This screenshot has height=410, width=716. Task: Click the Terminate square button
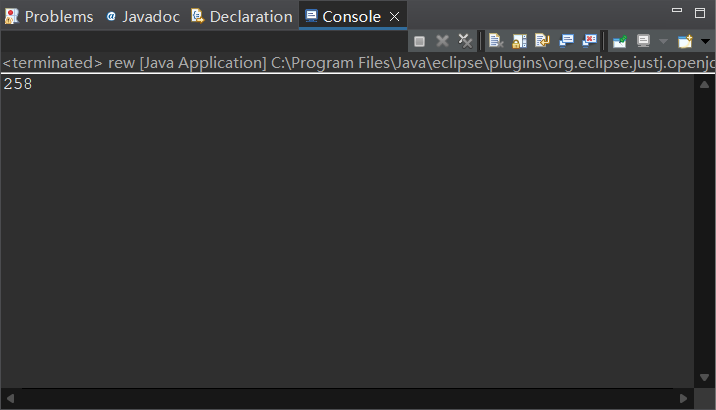[x=419, y=42]
